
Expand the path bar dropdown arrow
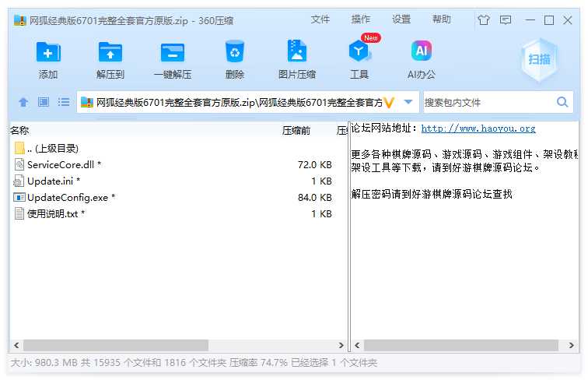(408, 102)
